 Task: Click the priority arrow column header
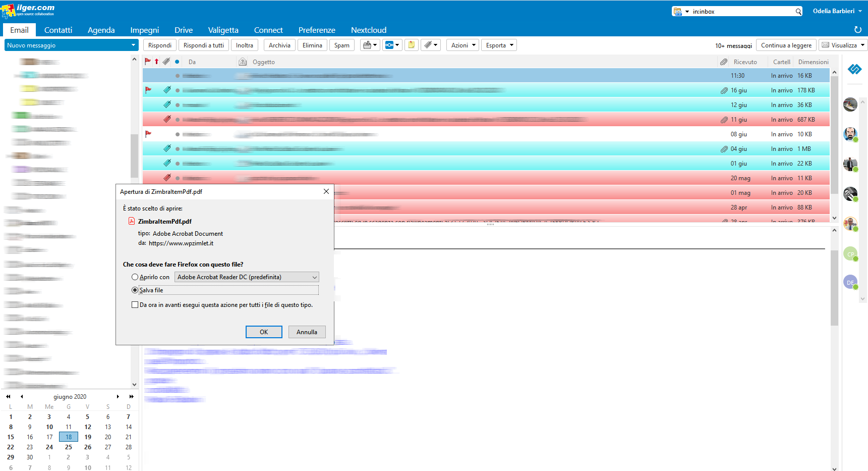tap(157, 62)
